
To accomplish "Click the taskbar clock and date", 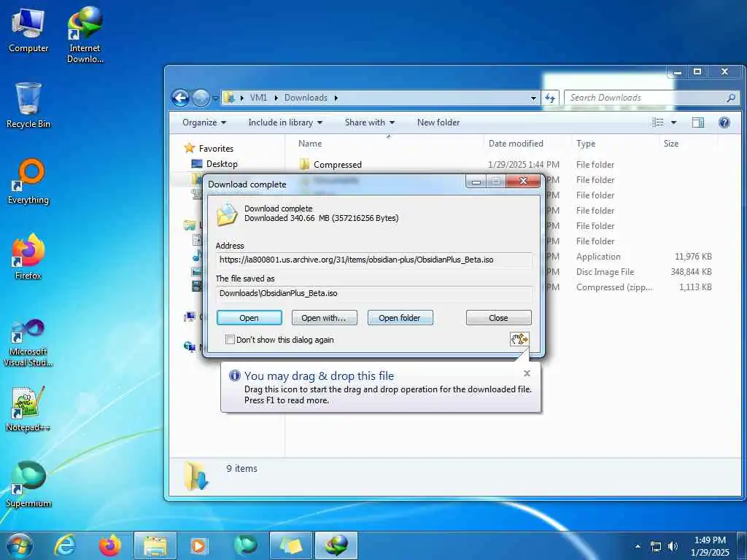I will pos(710,546).
